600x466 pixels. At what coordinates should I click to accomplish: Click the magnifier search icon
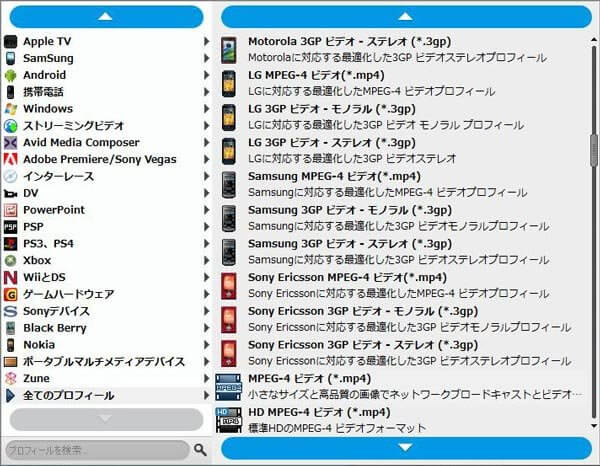200,450
